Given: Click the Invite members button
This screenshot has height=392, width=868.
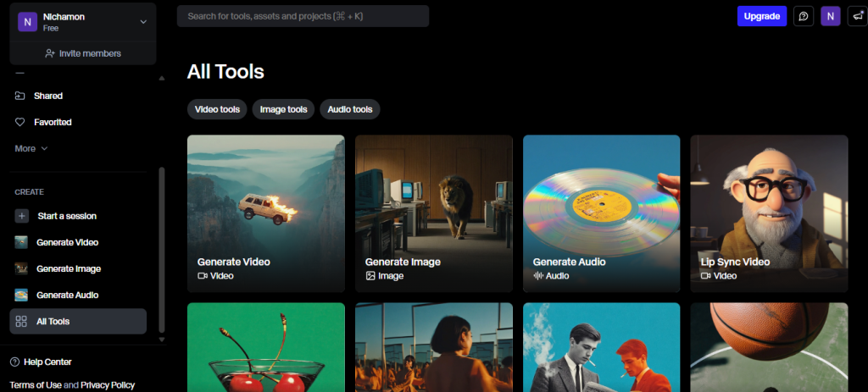Looking at the screenshot, I should (x=83, y=53).
